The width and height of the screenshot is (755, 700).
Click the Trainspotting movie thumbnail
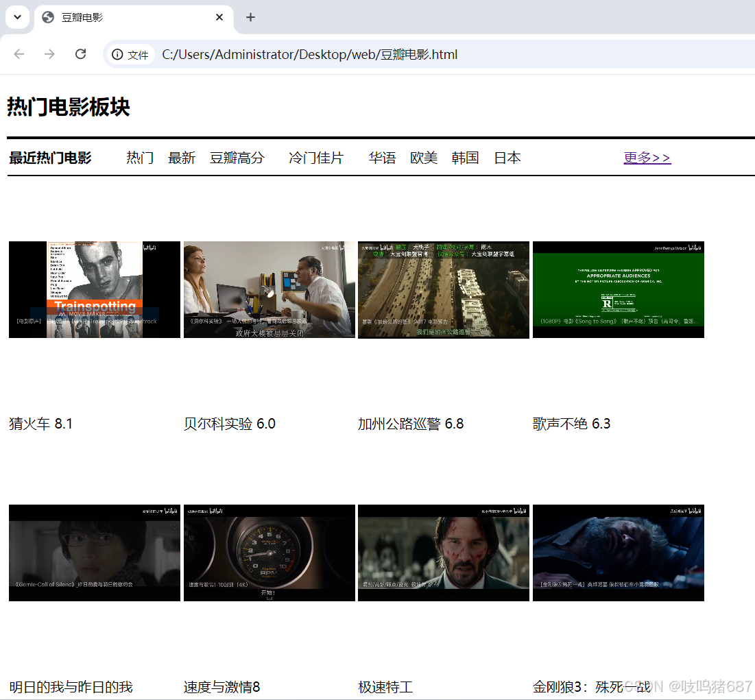(95, 289)
